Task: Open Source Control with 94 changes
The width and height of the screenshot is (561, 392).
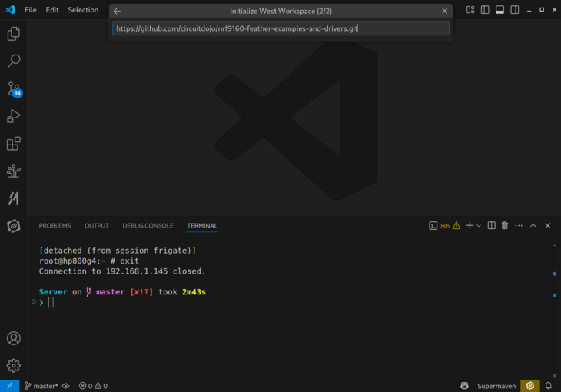Action: point(15,89)
